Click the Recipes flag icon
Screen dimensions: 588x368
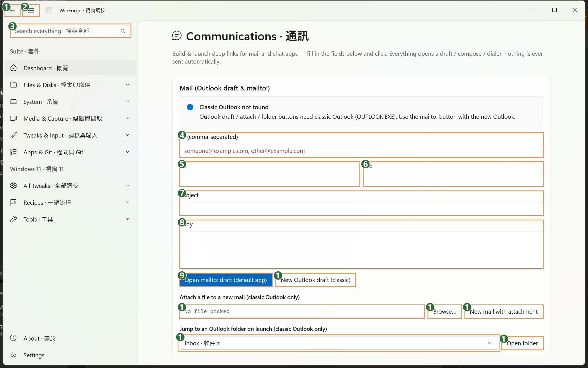tap(13, 202)
